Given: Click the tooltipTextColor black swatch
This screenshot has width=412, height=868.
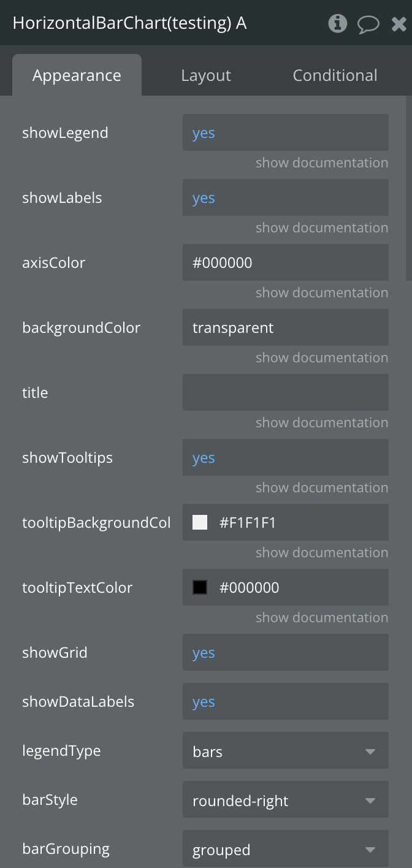Looking at the screenshot, I should point(200,587).
